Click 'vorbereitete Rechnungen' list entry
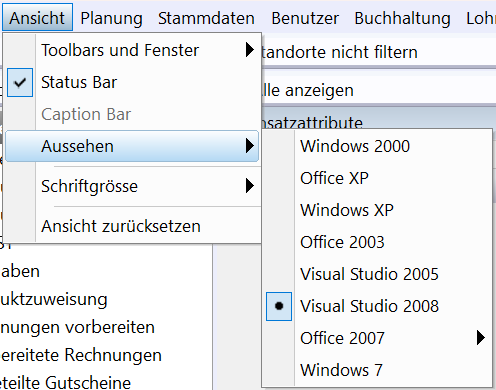 pos(81,355)
